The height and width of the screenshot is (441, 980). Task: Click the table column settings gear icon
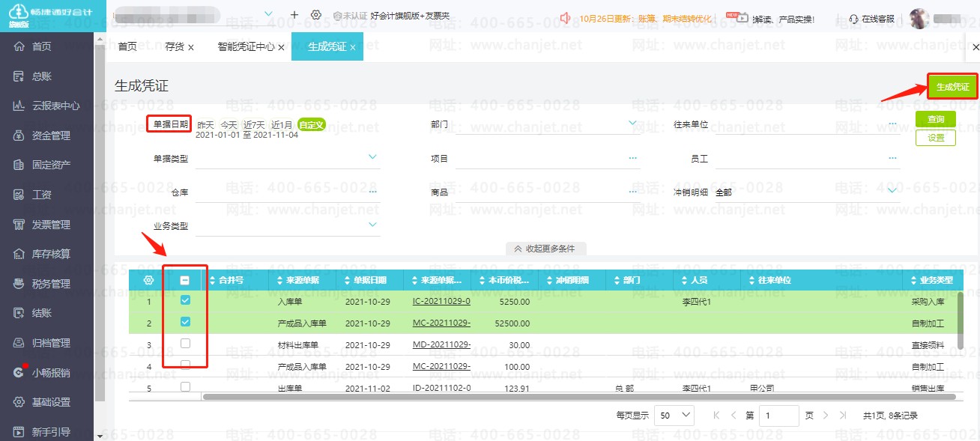tap(148, 280)
